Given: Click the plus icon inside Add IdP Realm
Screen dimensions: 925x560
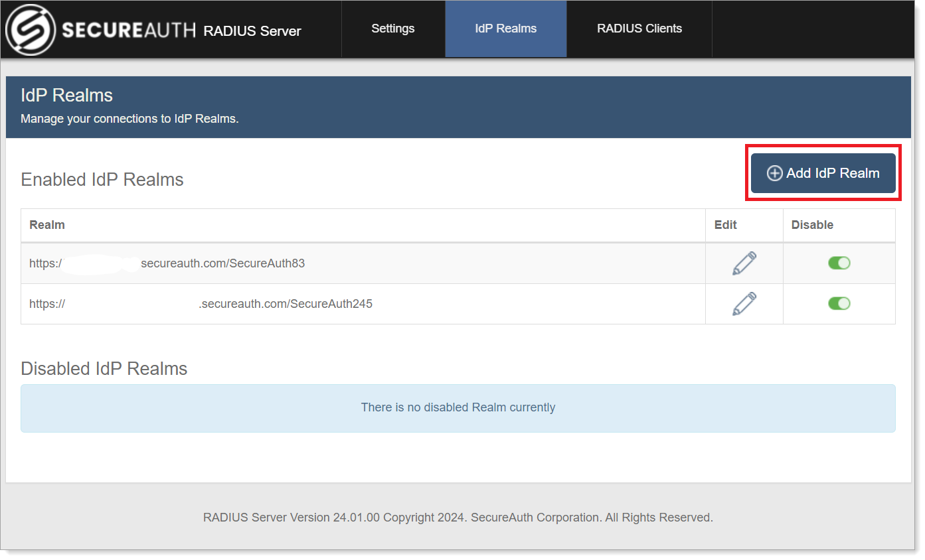Looking at the screenshot, I should click(x=774, y=173).
